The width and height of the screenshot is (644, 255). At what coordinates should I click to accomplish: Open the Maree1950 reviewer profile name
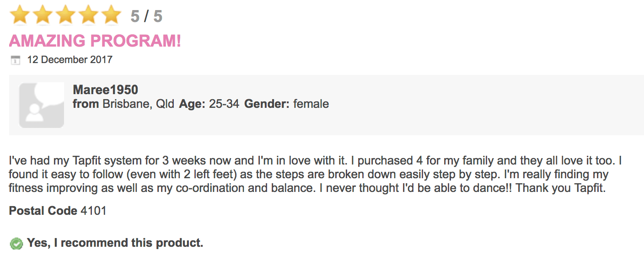click(x=105, y=90)
